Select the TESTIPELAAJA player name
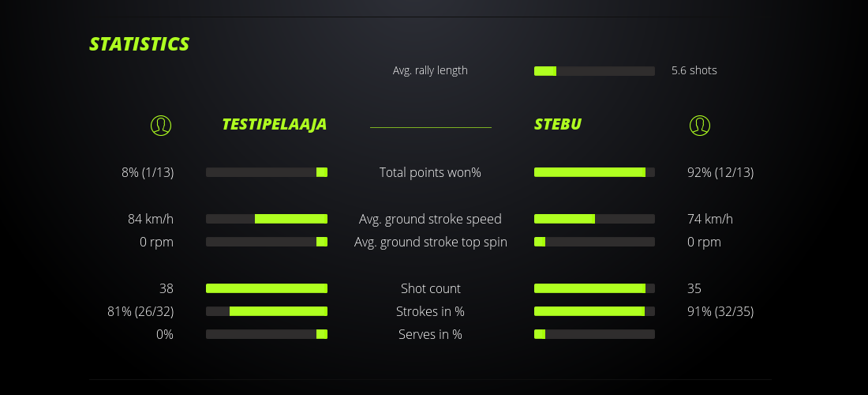Screen dimensions: 868x395 coord(274,124)
